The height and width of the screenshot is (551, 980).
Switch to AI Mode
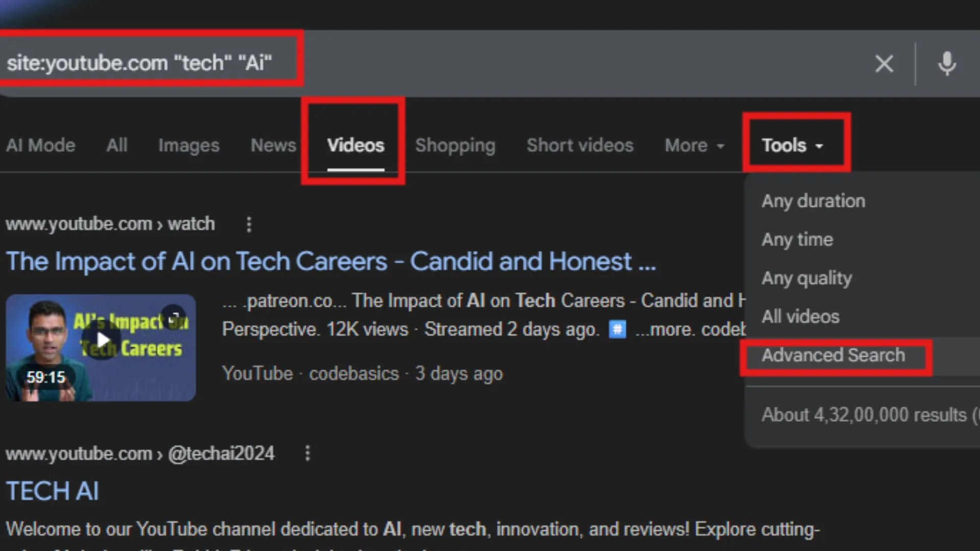40,145
